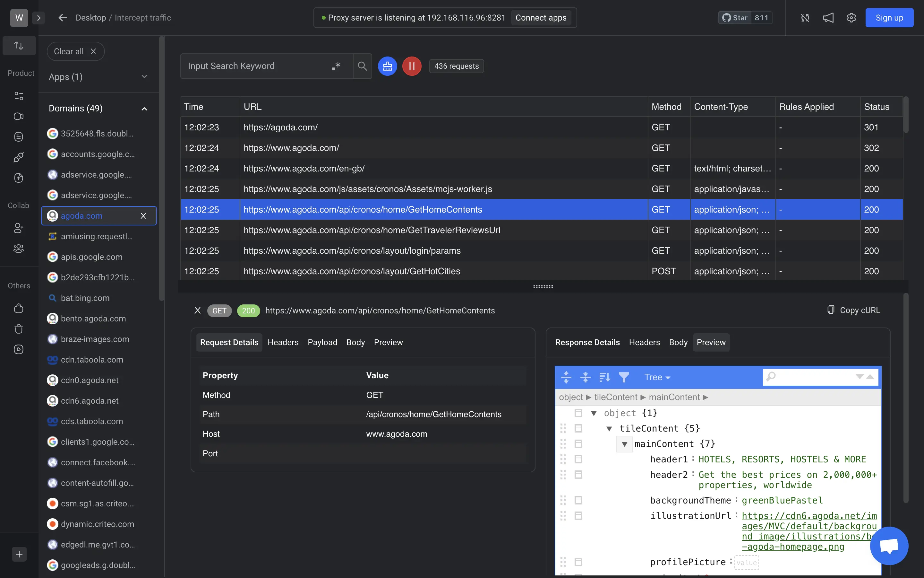
Task: Jump to previous JSON search result arrow
Action: click(x=870, y=377)
